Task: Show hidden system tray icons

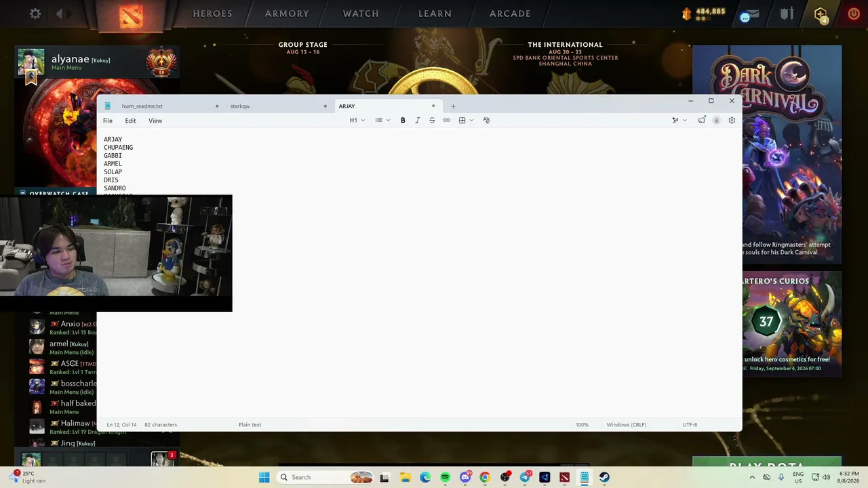Action: click(751, 477)
